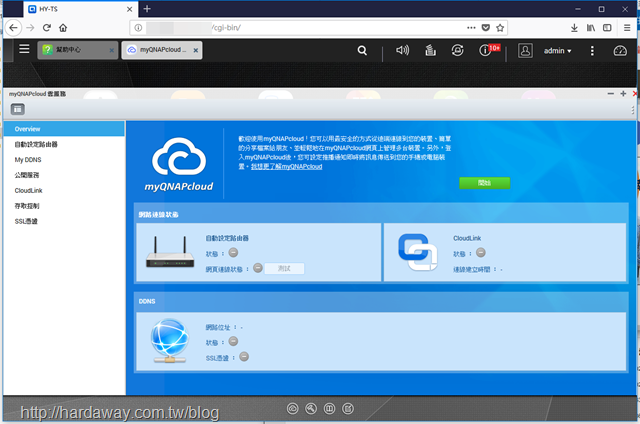Click the first desktop pager icon at bottom
Image resolution: width=640 pixels, height=424 pixels.
[x=293, y=408]
